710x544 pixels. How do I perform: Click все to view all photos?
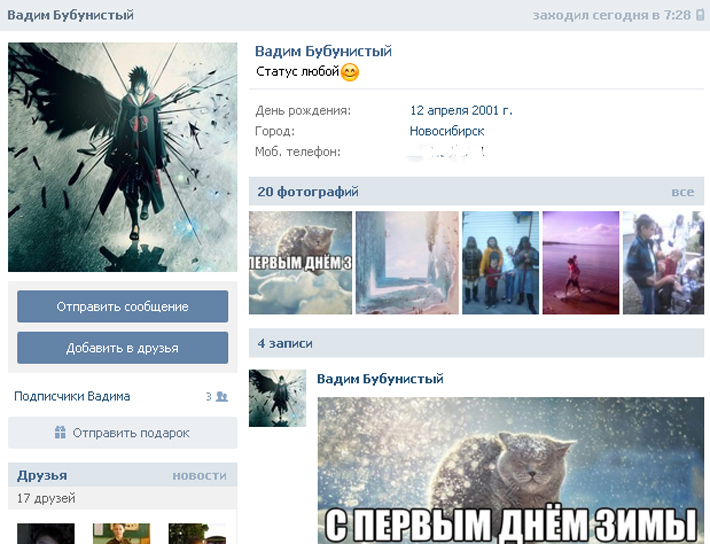click(x=682, y=192)
